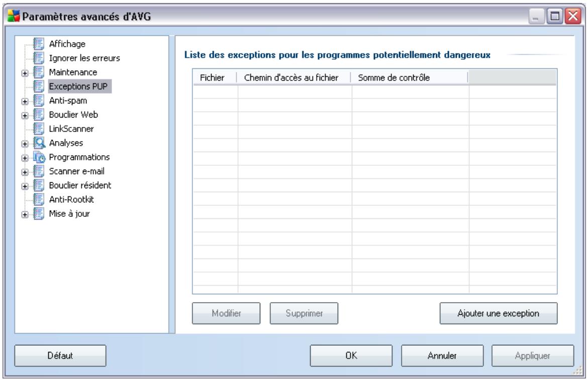Expand the Bouclier Web node
588x380 pixels.
pyautogui.click(x=25, y=115)
